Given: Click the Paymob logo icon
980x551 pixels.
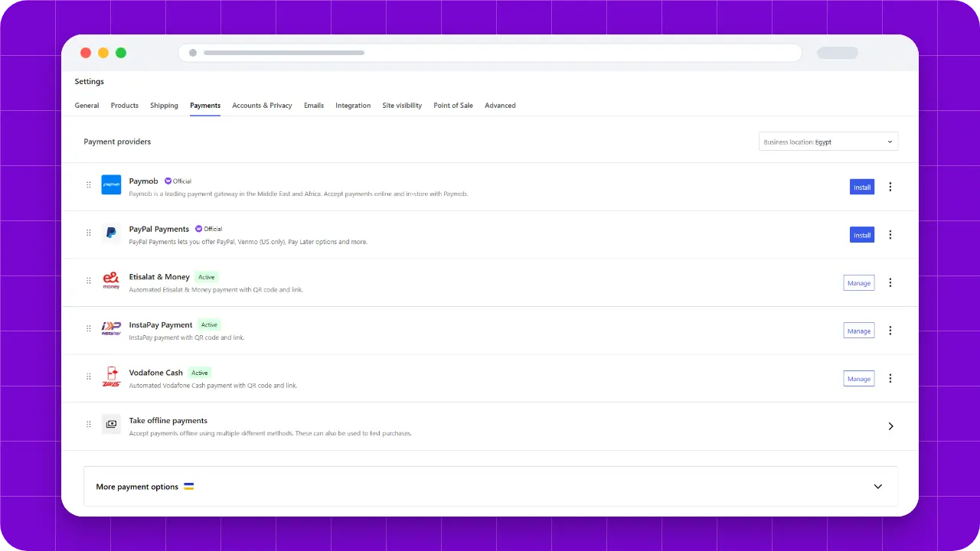Looking at the screenshot, I should point(111,184).
